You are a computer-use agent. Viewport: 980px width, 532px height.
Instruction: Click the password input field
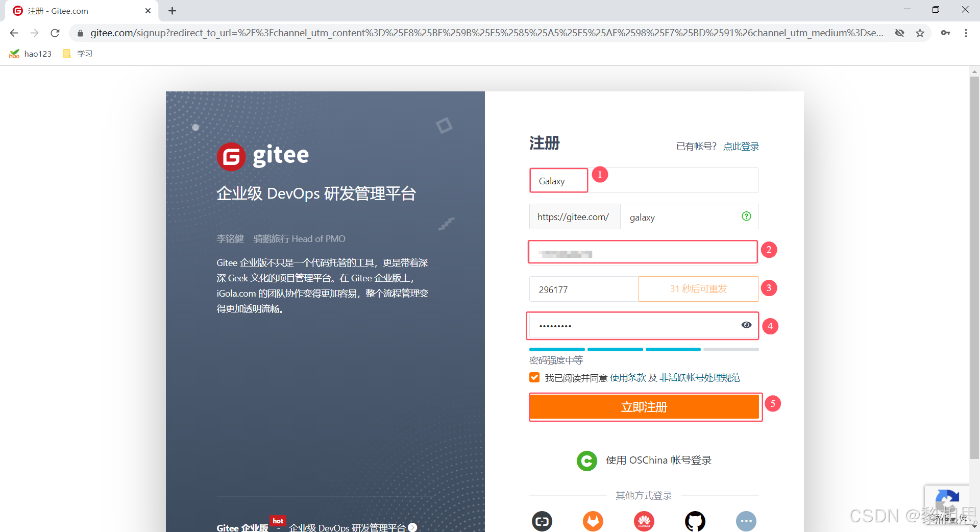tap(643, 325)
